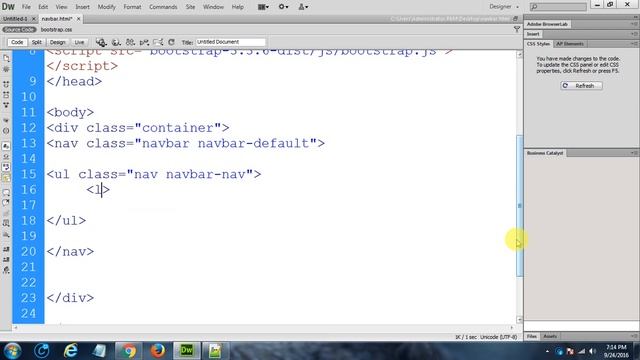Click the Apply Comment coding toolbar icon
The width and height of the screenshot is (640, 360).
[6, 192]
